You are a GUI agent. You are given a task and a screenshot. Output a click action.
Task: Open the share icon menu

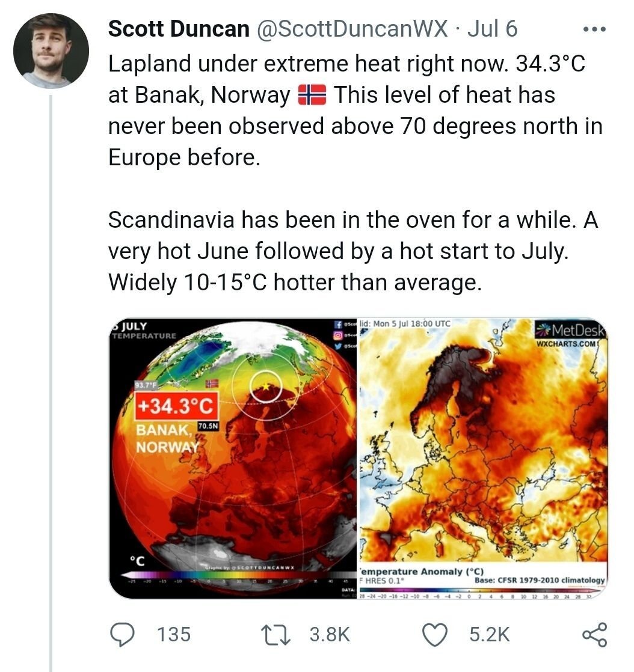tap(594, 635)
